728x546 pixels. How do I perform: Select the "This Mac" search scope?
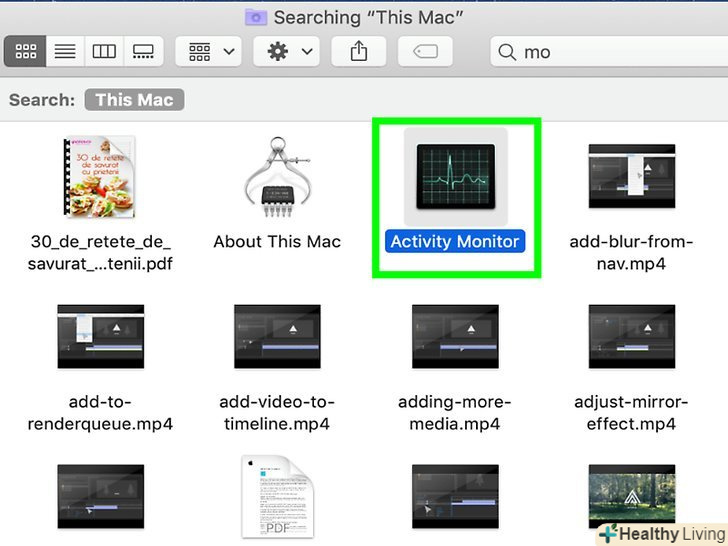134,100
